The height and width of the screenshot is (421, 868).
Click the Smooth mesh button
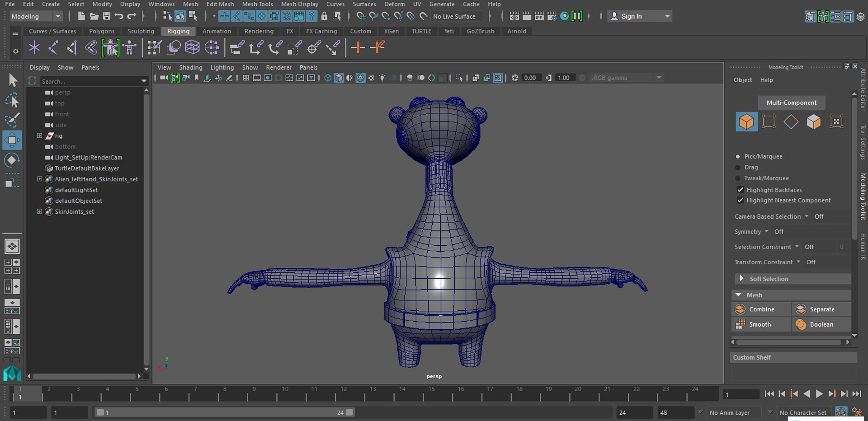761,324
